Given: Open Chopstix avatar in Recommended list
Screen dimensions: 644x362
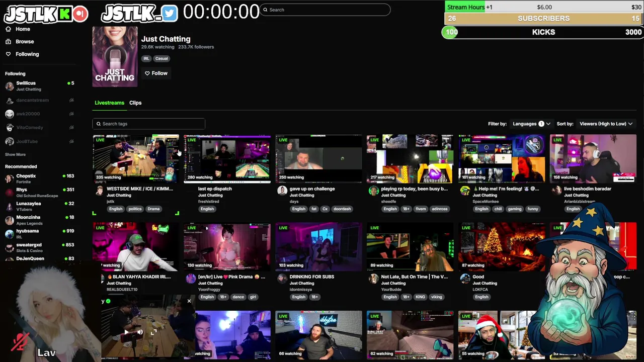Looking at the screenshot, I should tap(9, 178).
